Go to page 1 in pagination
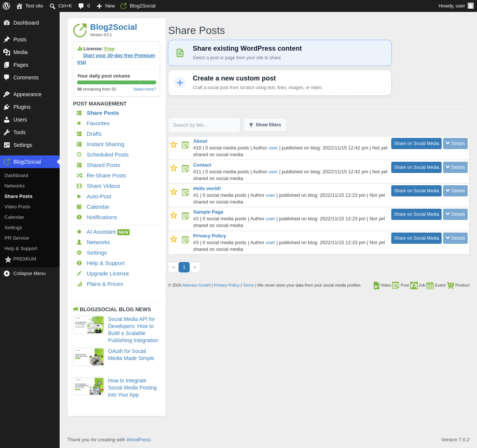 coord(184,267)
